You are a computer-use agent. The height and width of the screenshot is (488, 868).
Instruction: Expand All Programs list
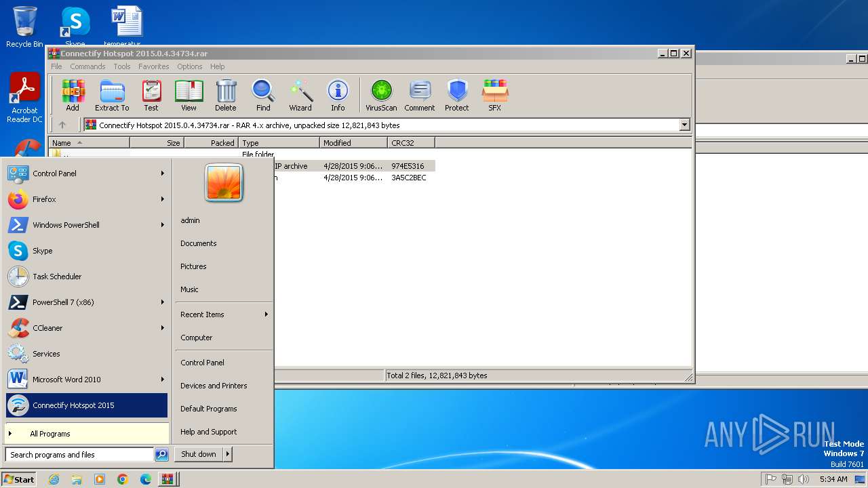click(x=87, y=434)
